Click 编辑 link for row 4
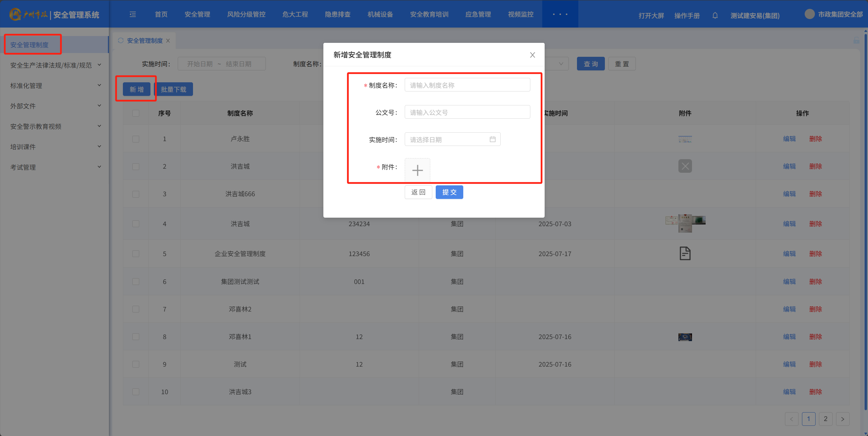 [x=789, y=224]
